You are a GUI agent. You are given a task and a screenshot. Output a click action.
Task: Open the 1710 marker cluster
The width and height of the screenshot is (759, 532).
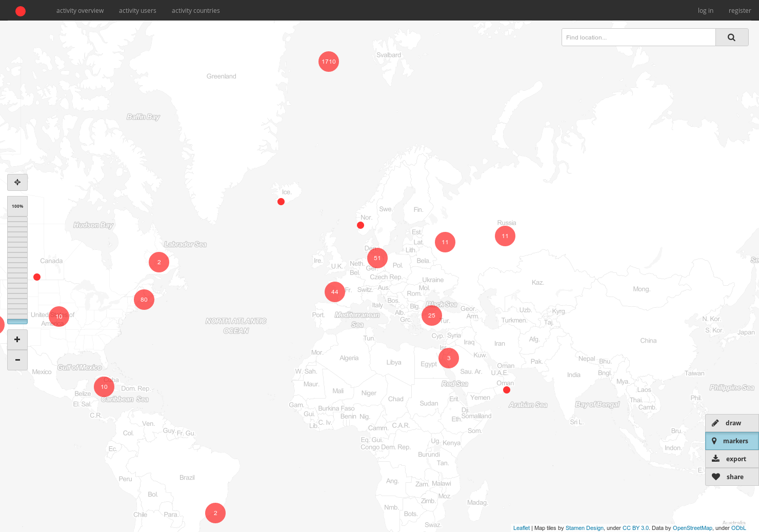pyautogui.click(x=329, y=62)
